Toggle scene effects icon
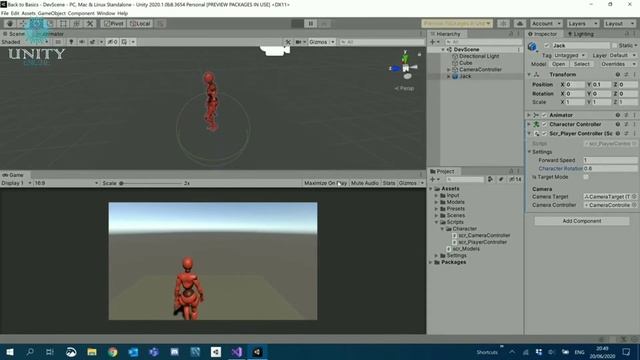This screenshot has height=360, width=640. click(93, 42)
